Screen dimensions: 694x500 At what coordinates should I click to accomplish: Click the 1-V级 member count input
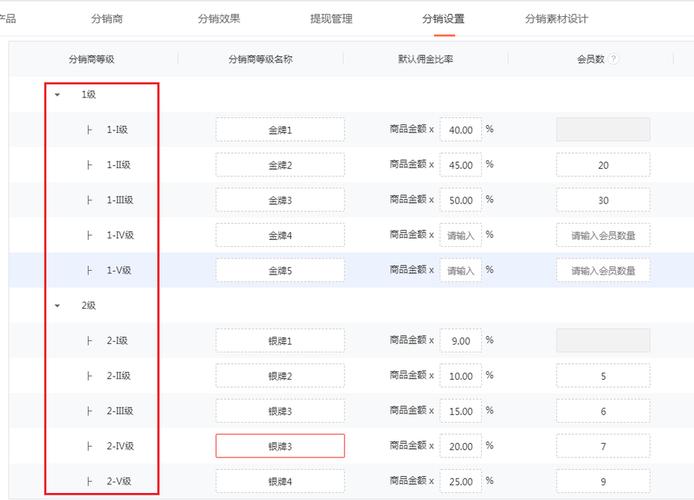[603, 270]
